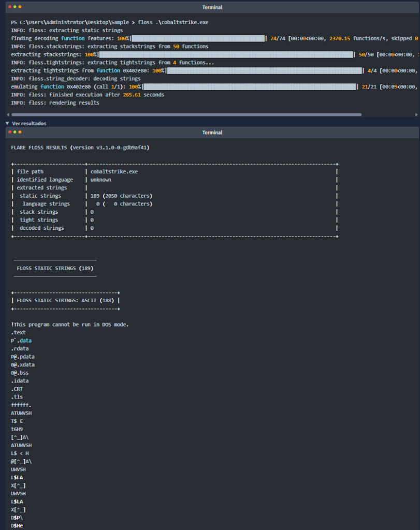The width and height of the screenshot is (420, 530).
Task: Click the 'identified language' table label
Action: [x=45, y=180]
